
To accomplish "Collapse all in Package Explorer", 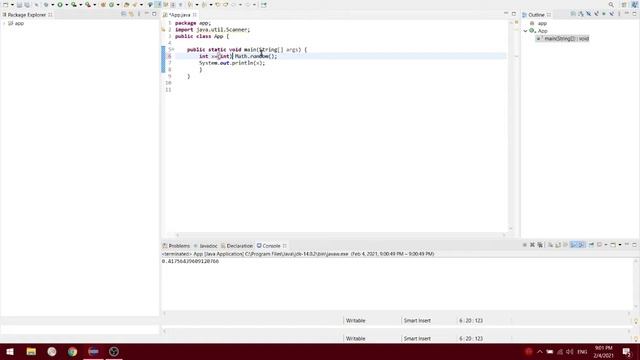I will (124, 14).
